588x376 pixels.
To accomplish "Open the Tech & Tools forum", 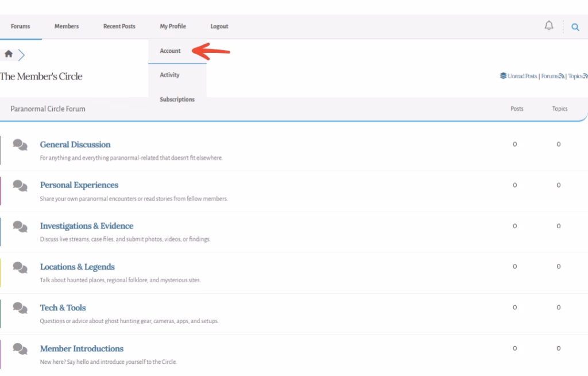I will click(63, 308).
